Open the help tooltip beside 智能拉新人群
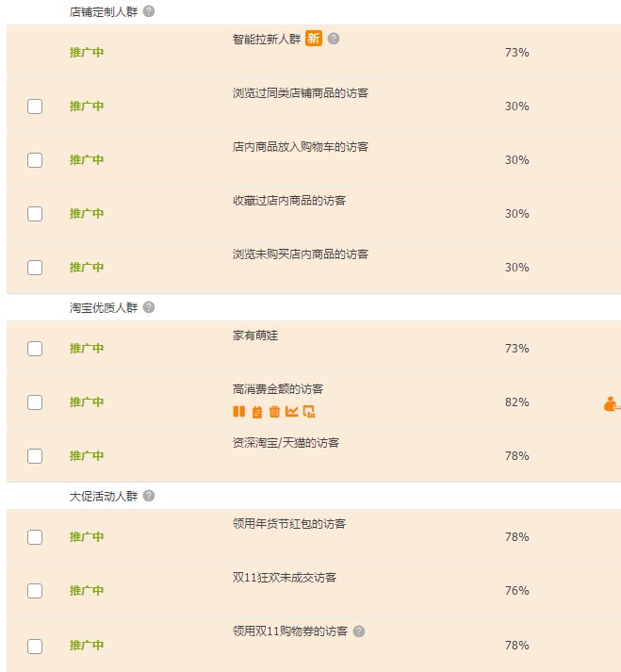The image size is (621, 672). (x=333, y=39)
